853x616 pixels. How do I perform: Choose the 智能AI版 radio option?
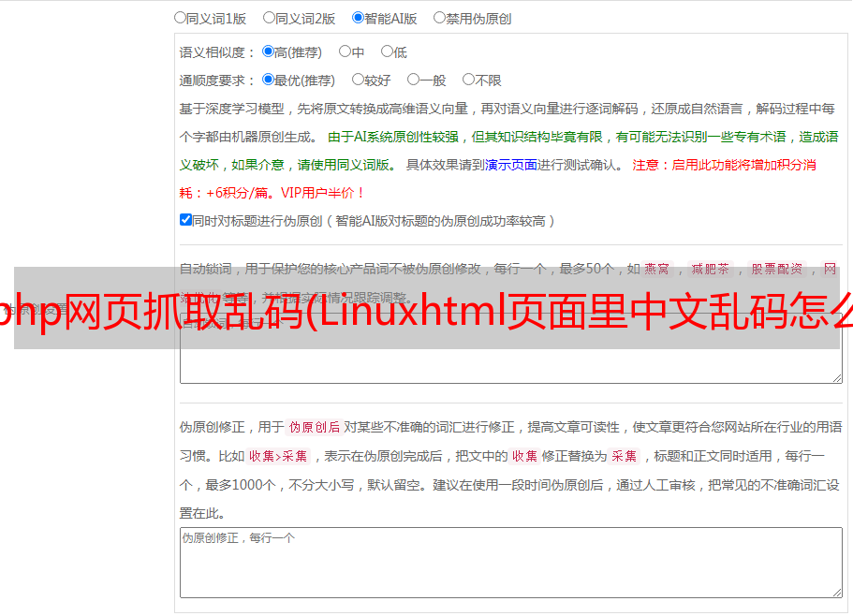click(358, 18)
